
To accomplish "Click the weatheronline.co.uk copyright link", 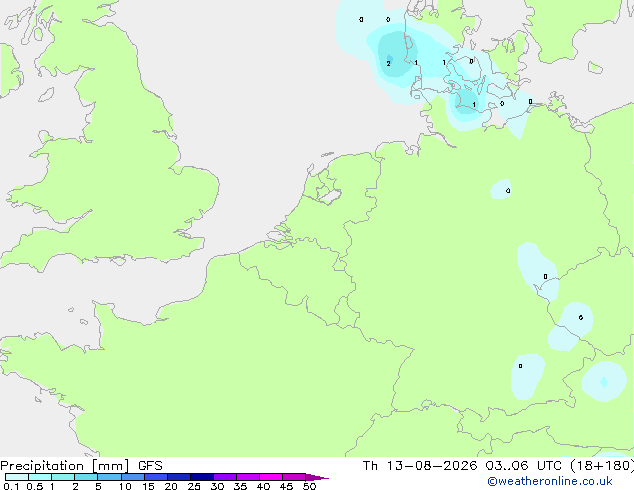I will tap(550, 481).
